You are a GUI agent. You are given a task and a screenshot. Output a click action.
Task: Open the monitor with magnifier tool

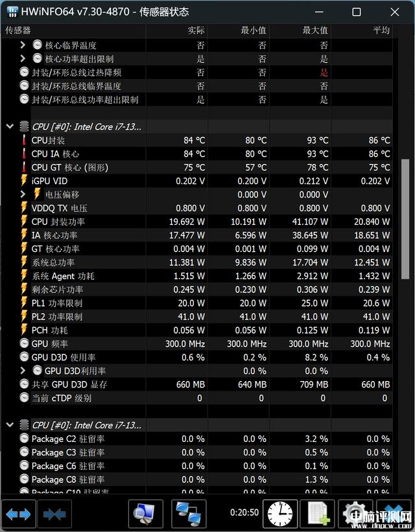pos(146,514)
